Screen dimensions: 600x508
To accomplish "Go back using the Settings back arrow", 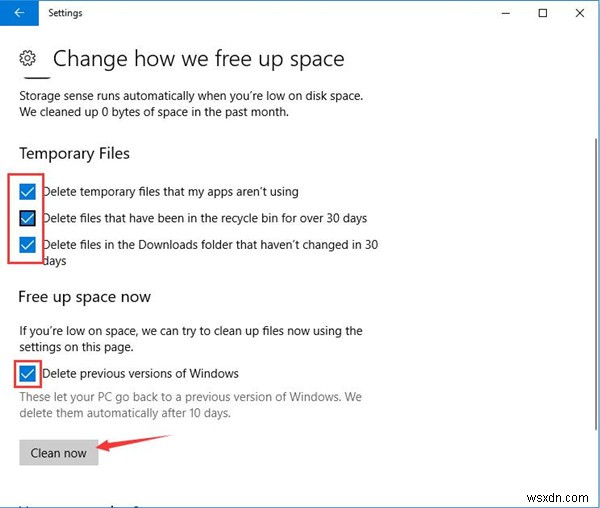I will pyautogui.click(x=19, y=13).
